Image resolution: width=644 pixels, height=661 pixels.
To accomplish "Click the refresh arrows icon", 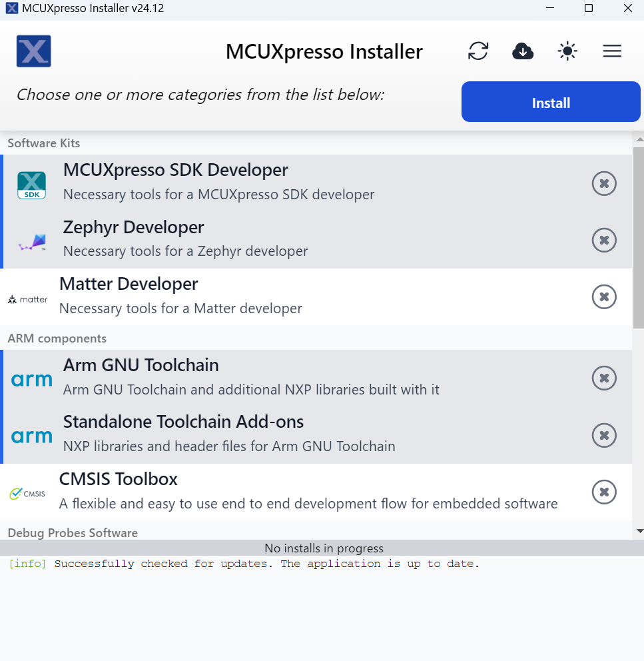I will coord(478,51).
